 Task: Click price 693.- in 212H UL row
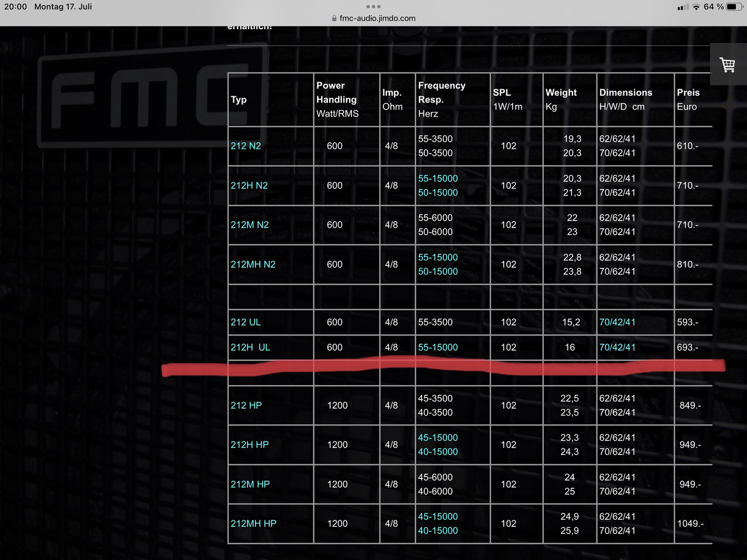[x=687, y=347]
